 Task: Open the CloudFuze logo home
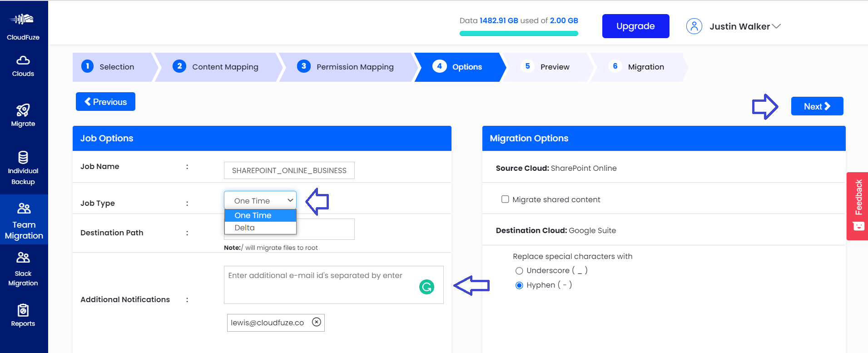pos(23,26)
